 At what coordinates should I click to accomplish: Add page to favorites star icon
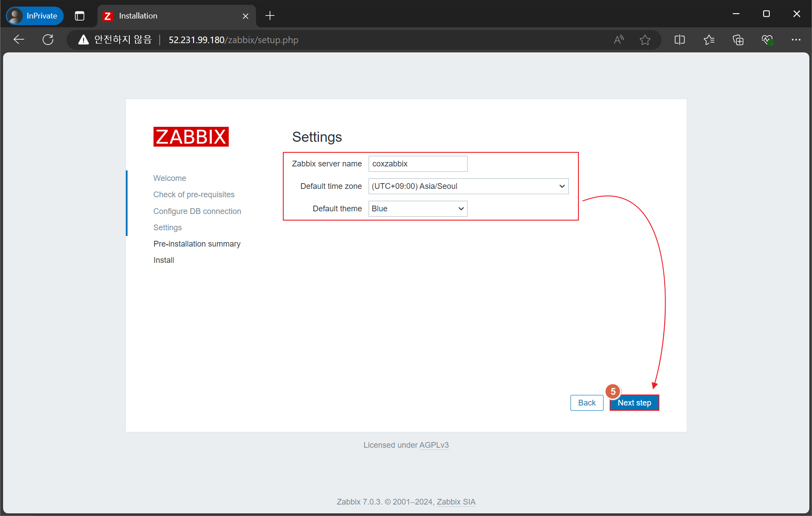(x=645, y=40)
